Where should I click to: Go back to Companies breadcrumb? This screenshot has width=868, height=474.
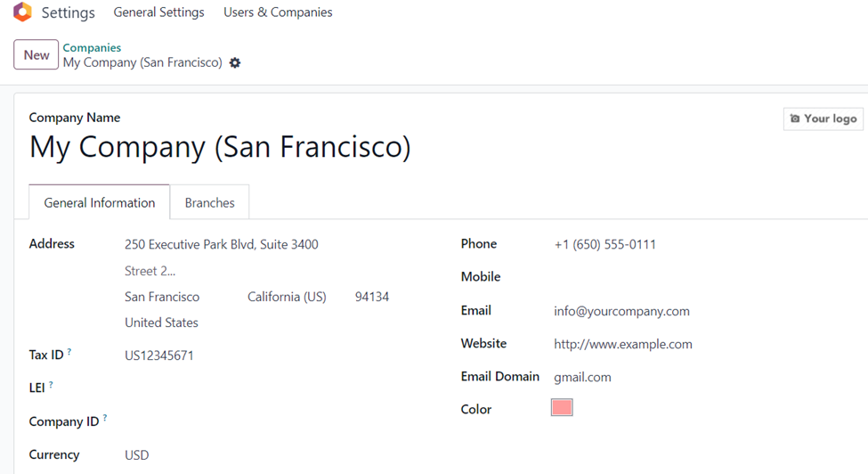pos(92,47)
